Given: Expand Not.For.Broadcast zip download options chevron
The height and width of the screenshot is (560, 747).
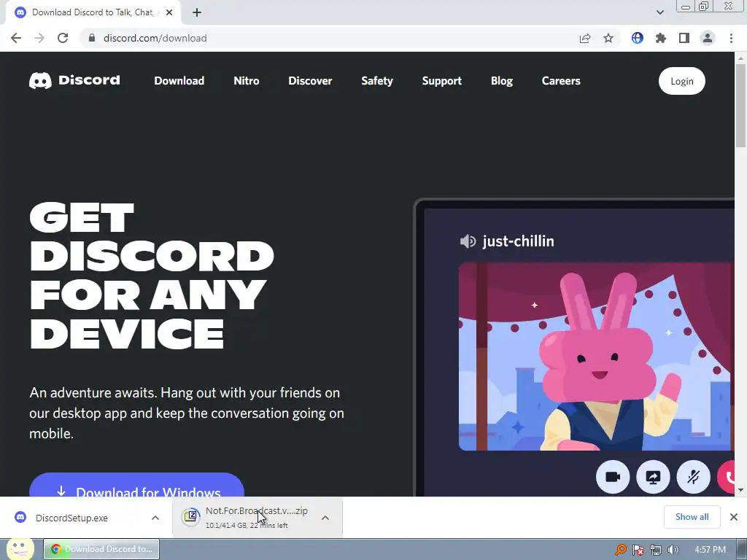Looking at the screenshot, I should (x=325, y=518).
